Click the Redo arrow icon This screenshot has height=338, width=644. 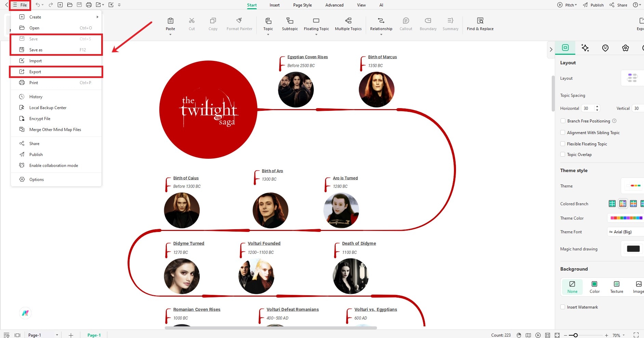pos(51,5)
